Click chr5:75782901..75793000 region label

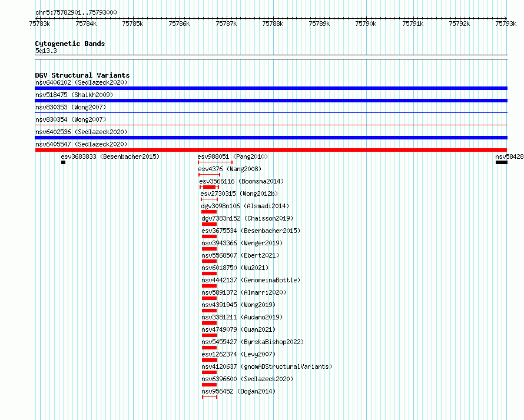(76, 12)
